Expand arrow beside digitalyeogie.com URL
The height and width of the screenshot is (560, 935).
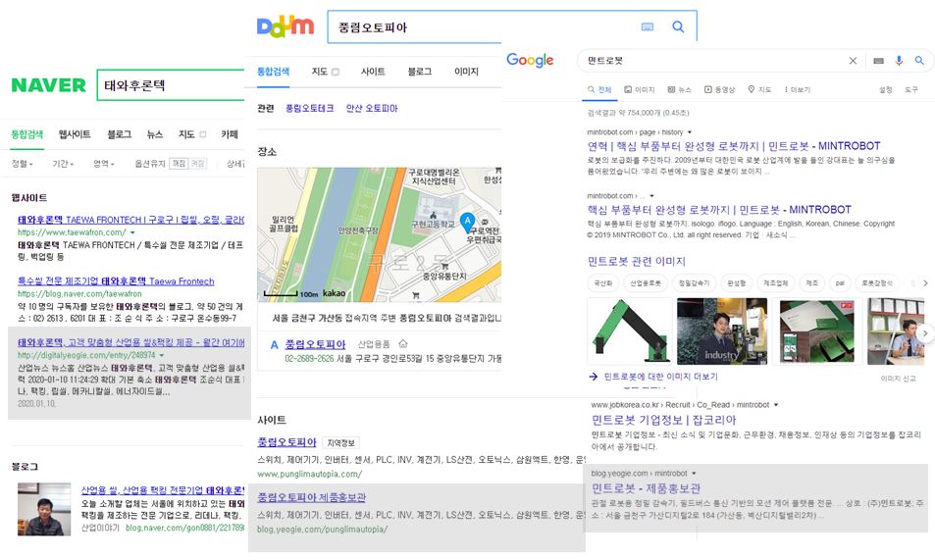tap(161, 355)
